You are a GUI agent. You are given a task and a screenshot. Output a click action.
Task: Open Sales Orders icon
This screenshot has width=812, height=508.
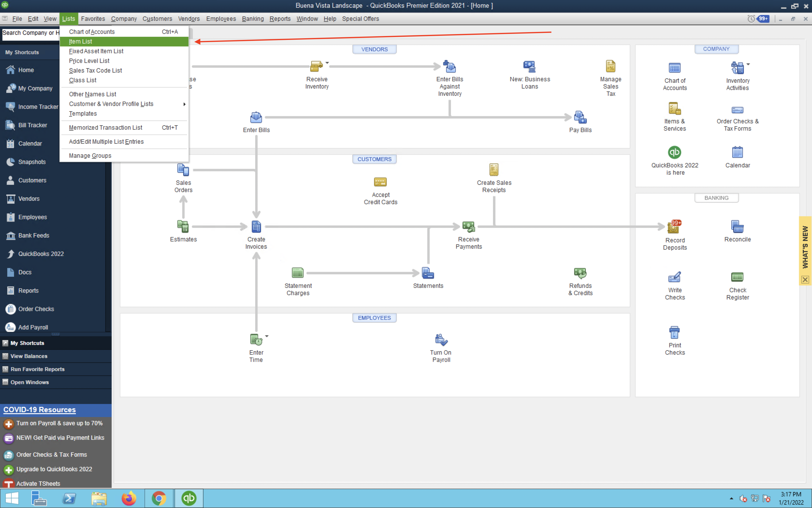point(183,170)
